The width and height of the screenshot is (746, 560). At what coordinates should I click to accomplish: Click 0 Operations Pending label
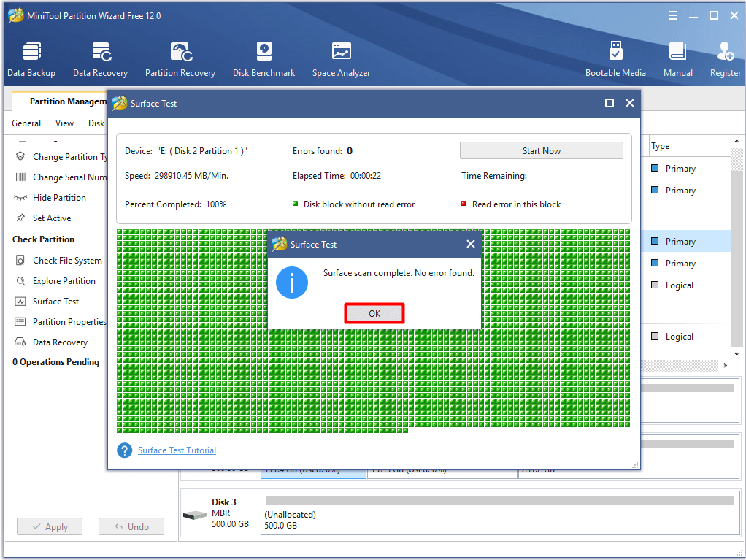pyautogui.click(x=55, y=361)
